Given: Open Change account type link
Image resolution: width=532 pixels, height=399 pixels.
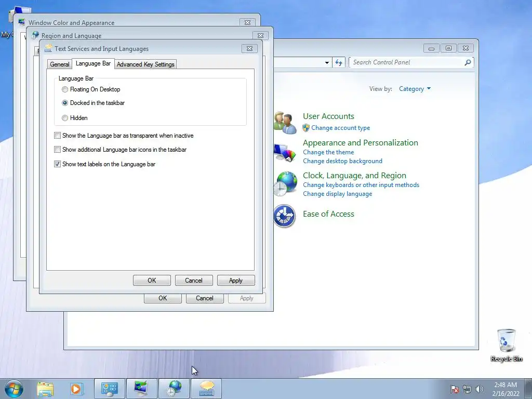Looking at the screenshot, I should pos(341,128).
